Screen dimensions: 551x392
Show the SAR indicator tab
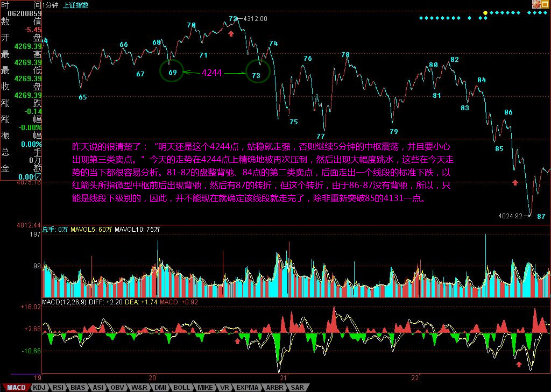click(x=296, y=387)
